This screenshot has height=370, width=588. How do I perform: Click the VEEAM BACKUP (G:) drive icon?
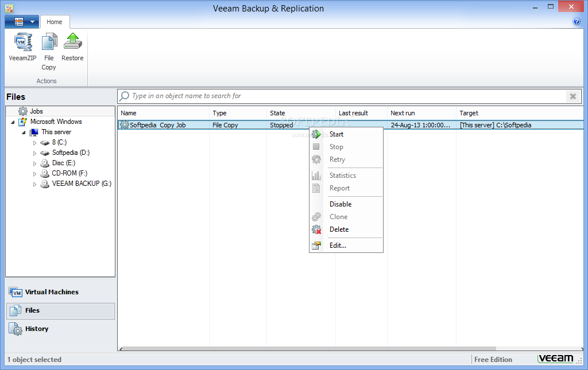pos(45,184)
